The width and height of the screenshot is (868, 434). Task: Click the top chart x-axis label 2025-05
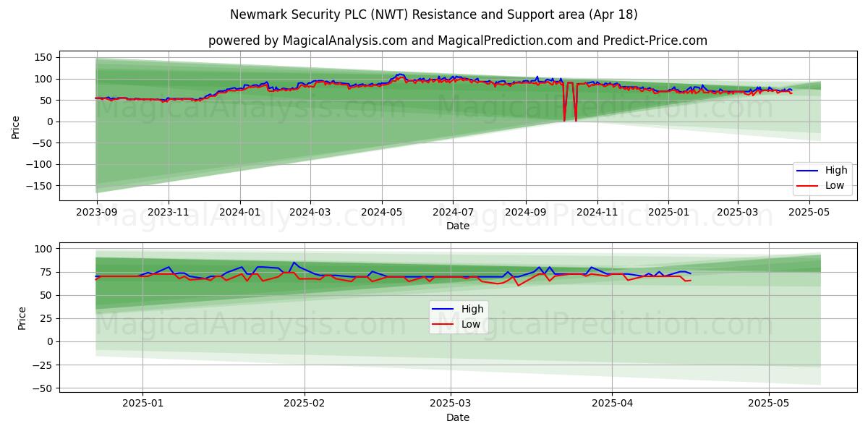tap(809, 212)
